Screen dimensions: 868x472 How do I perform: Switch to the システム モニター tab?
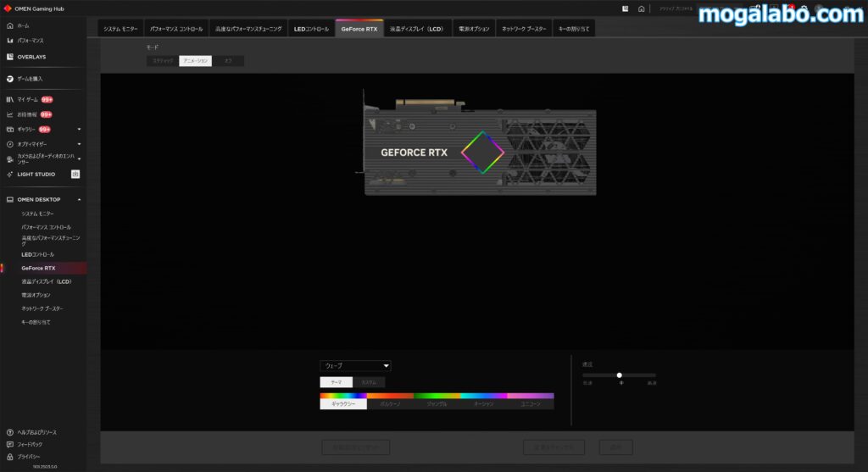(120, 29)
